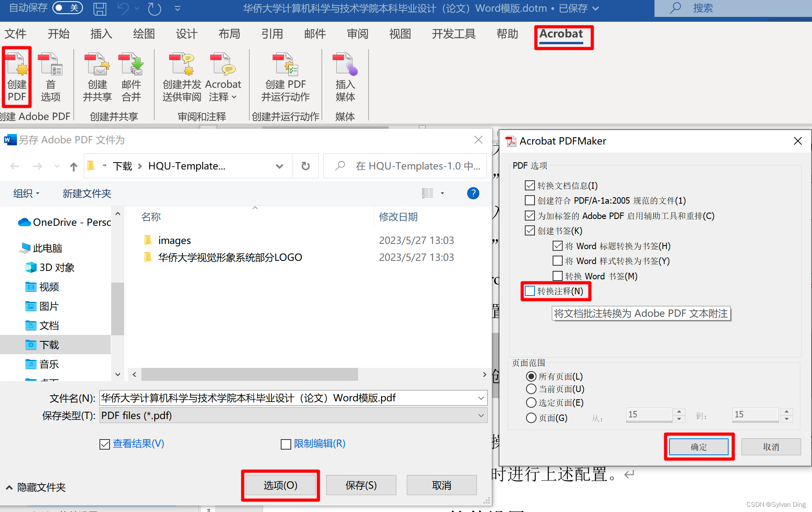The height and width of the screenshot is (512, 812).
Task: Toggle 创建书签 checkbox
Action: coord(530,230)
